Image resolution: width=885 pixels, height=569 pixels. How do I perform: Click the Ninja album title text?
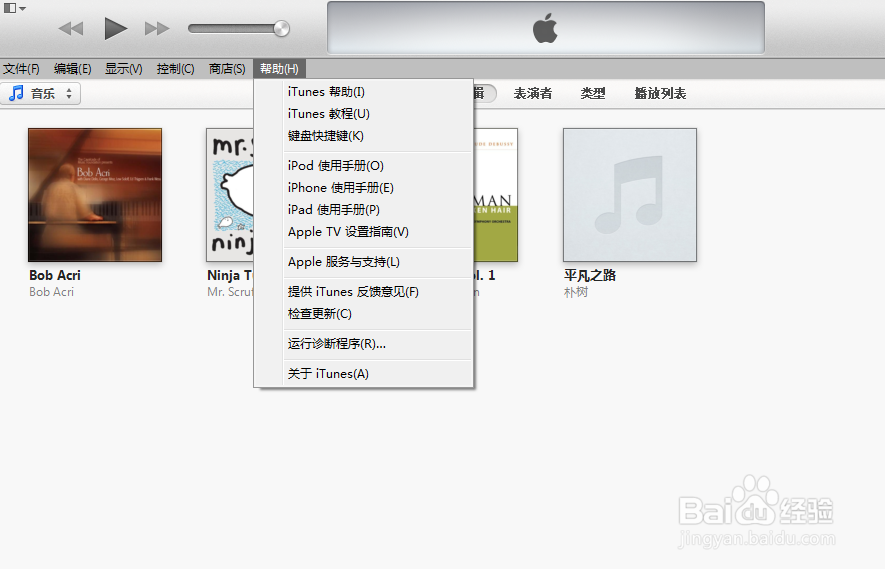pyautogui.click(x=230, y=275)
